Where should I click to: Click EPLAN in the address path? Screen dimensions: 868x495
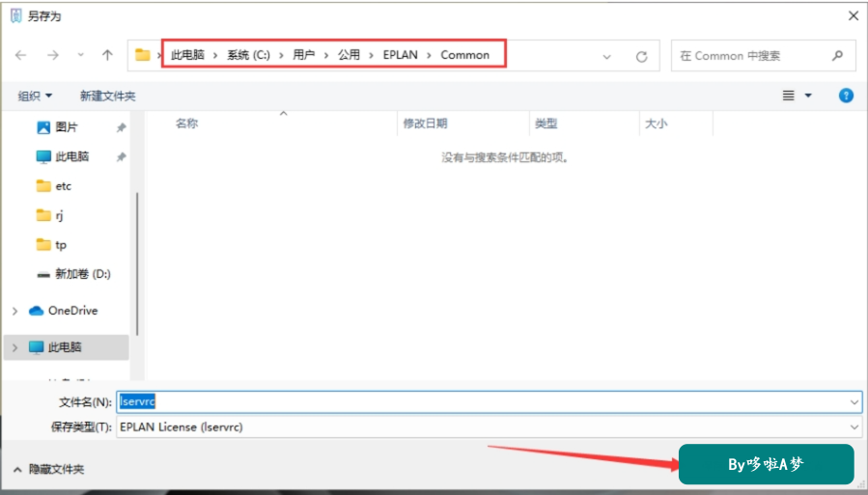point(401,55)
